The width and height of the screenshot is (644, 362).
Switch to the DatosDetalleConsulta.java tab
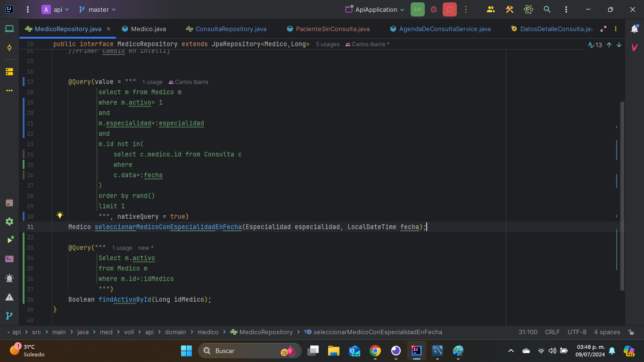552,29
